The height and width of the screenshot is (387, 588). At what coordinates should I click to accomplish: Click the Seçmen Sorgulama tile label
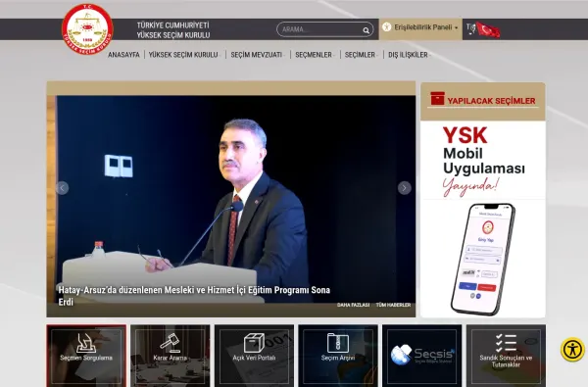pyautogui.click(x=86, y=358)
